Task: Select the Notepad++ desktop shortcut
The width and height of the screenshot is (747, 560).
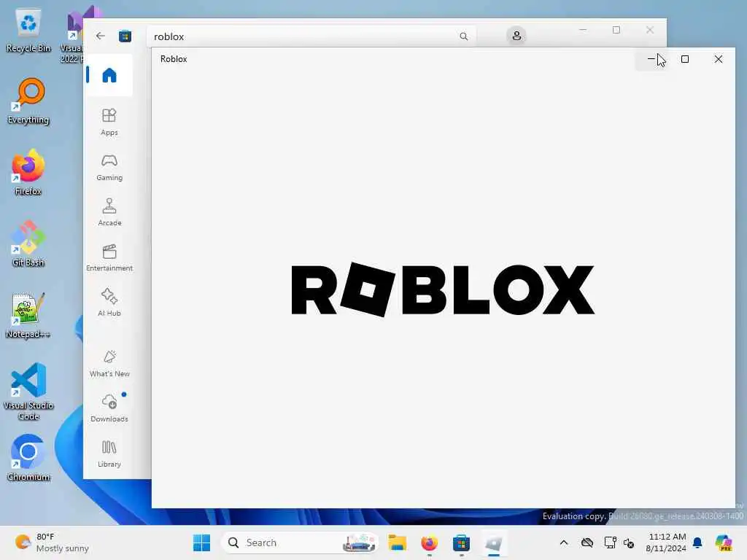Action: [28, 315]
